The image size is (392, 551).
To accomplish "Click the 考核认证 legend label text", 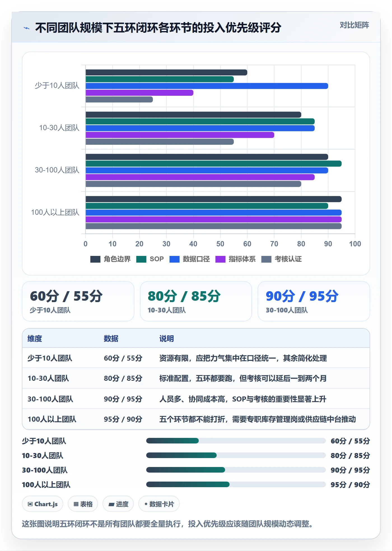I will point(288,259).
